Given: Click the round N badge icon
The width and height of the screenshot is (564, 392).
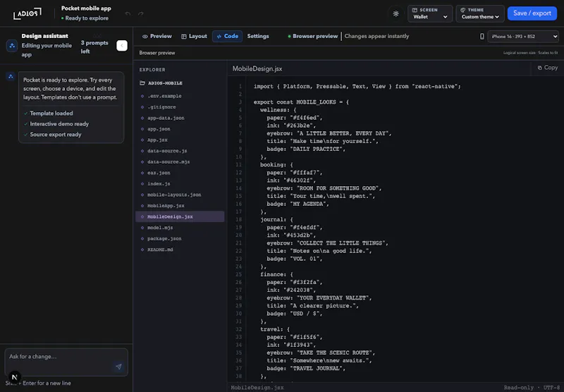Looking at the screenshot, I should click(x=14, y=377).
